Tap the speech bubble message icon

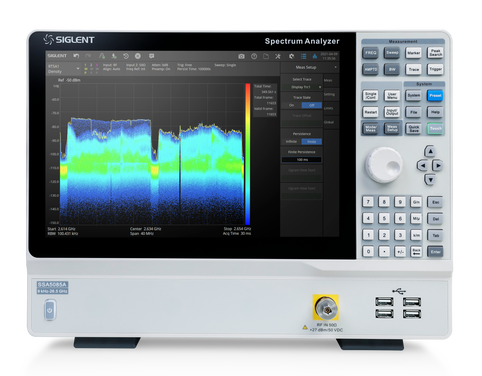pos(151,56)
